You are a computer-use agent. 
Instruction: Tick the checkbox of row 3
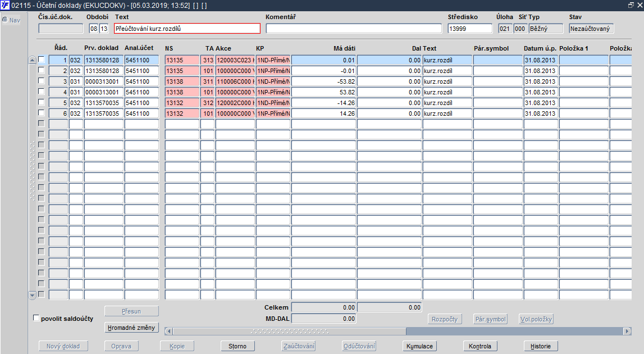pos(42,81)
